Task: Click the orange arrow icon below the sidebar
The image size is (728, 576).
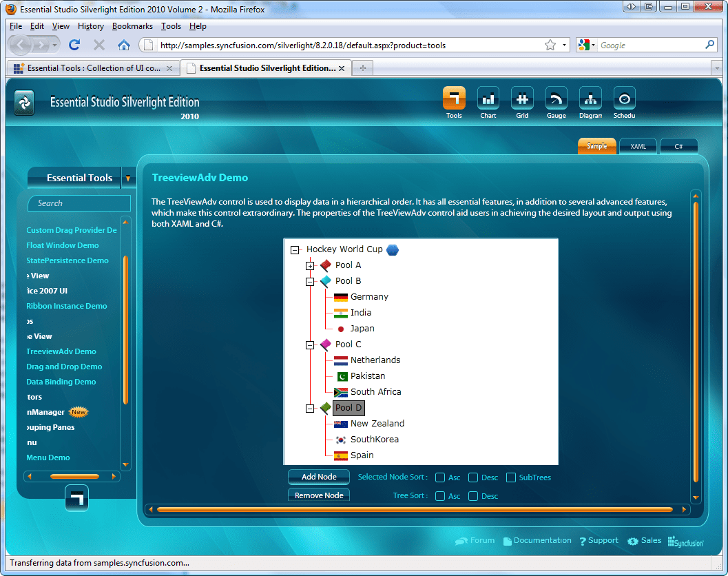Action: pyautogui.click(x=76, y=498)
